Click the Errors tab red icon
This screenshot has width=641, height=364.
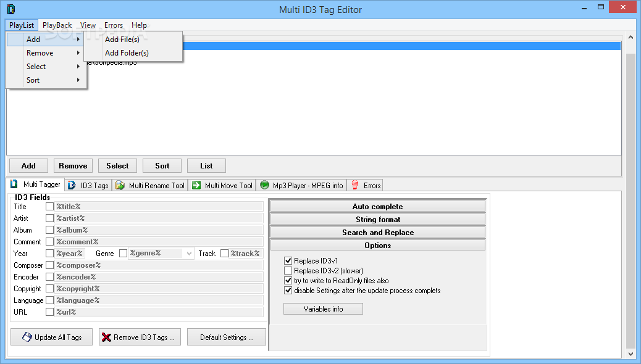355,185
